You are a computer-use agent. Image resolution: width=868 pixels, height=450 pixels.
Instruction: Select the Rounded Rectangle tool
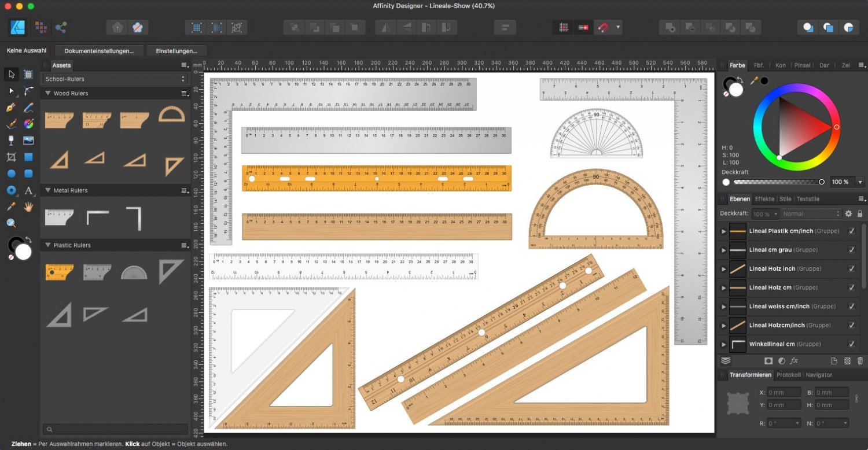(x=28, y=174)
